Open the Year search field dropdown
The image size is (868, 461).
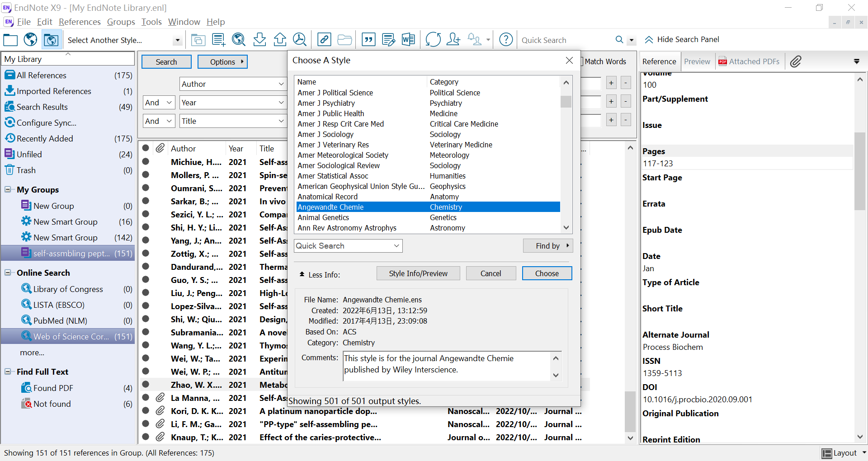point(281,103)
